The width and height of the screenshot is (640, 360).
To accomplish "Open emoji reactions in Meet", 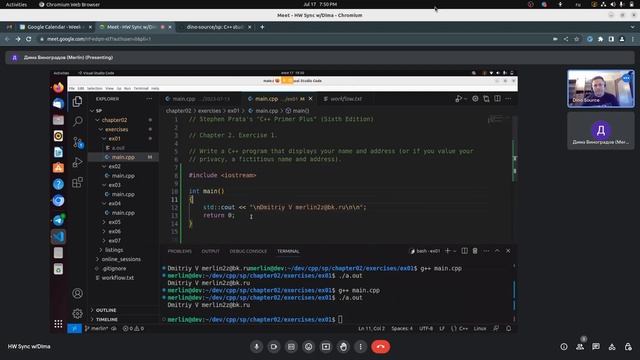I will pos(309,347).
